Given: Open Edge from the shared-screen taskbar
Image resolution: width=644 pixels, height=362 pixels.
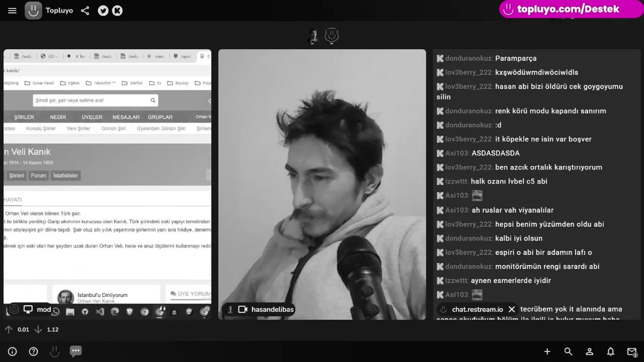Looking at the screenshot, I should [115, 312].
